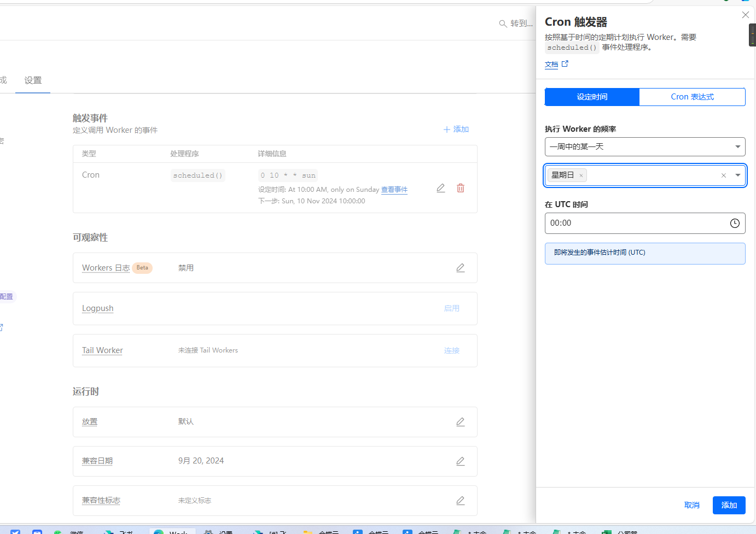The image size is (756, 534).
Task: Switch to Cron 表达式 mode
Action: click(692, 97)
